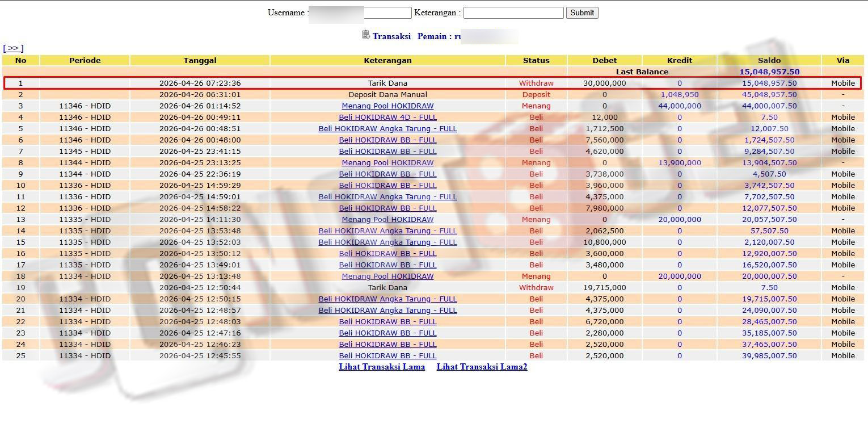Open Beli HOKIDRAW BB at 13:50:12
The height and width of the screenshot is (440, 868).
[x=387, y=254]
